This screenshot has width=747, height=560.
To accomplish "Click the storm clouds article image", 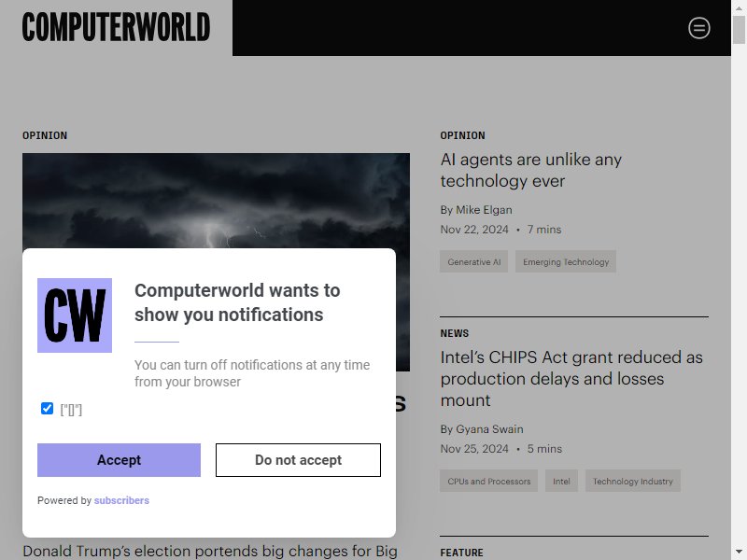I will 216,201.
